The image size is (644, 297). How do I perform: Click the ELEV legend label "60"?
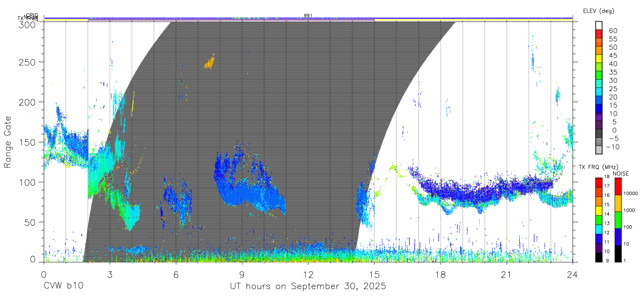613,30
